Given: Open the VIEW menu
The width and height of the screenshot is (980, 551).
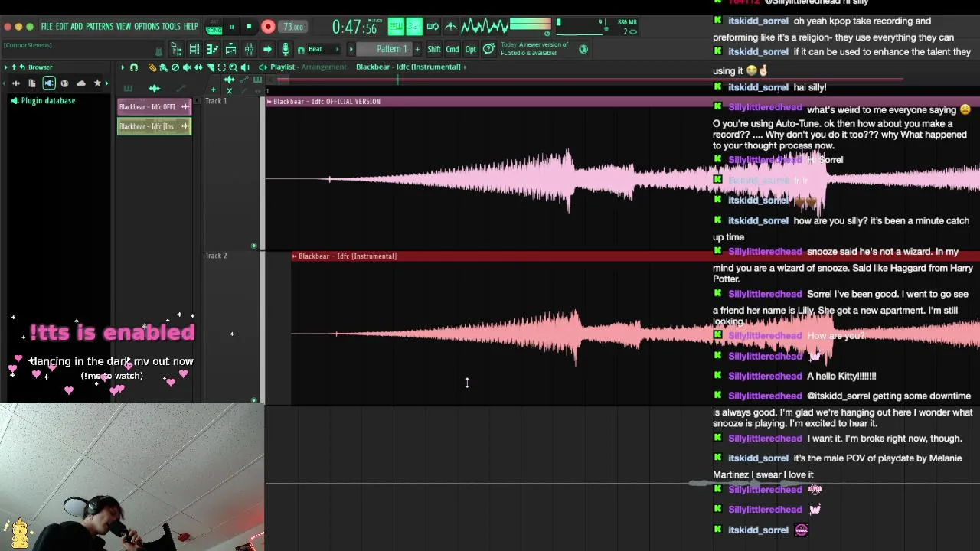Looking at the screenshot, I should coord(124,27).
